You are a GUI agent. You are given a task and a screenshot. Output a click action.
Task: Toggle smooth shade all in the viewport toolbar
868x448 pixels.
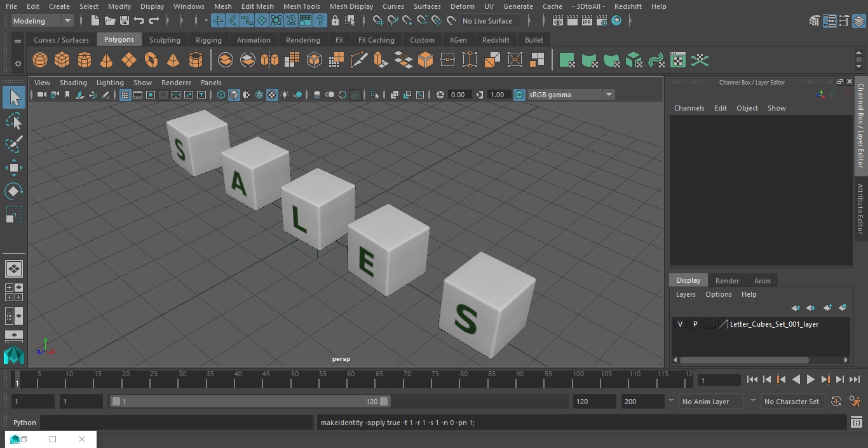[x=234, y=95]
